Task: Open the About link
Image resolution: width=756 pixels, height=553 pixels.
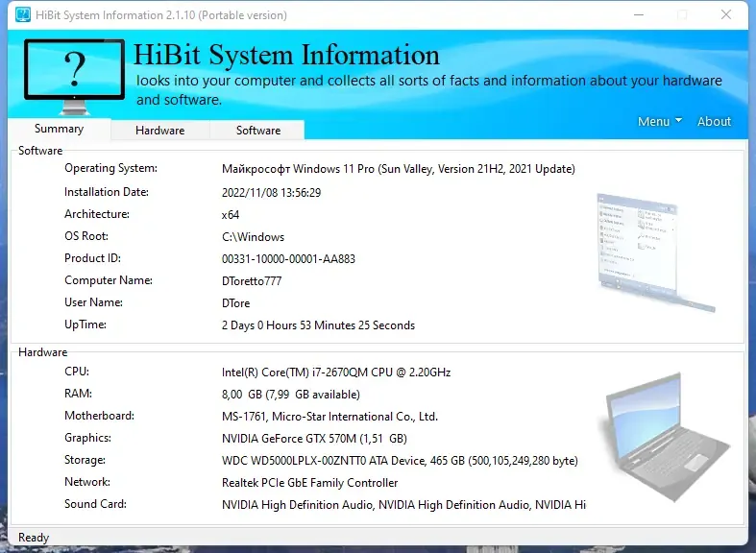Action: (714, 121)
